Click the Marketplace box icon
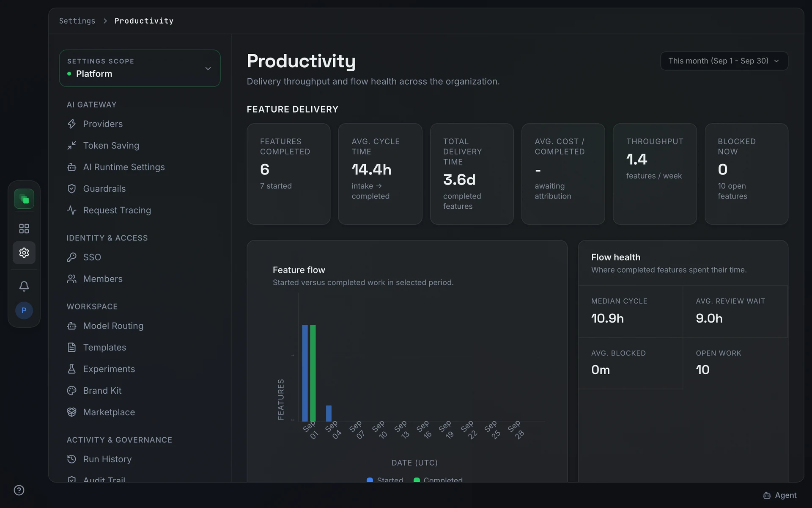 pos(72,412)
